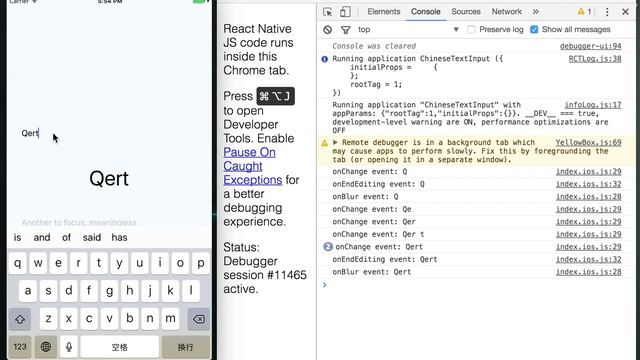Tap the a key on keyboard
This screenshot has width=640, height=360.
pos(28,291)
